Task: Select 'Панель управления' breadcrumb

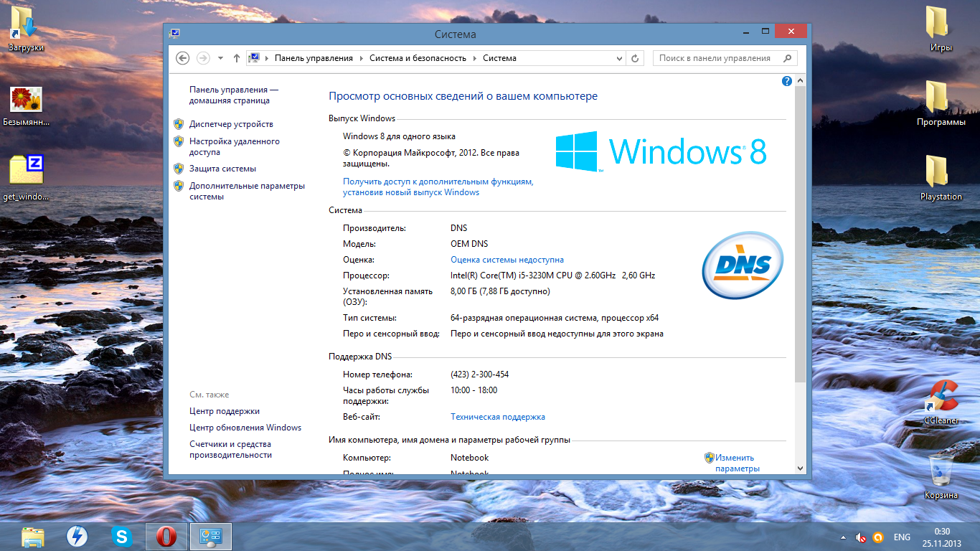Action: pos(314,58)
